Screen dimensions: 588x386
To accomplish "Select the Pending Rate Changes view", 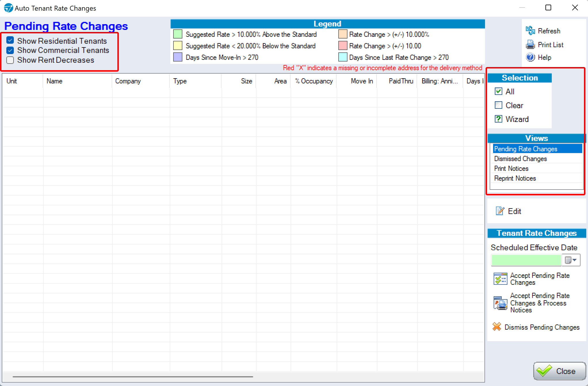I will [537, 149].
